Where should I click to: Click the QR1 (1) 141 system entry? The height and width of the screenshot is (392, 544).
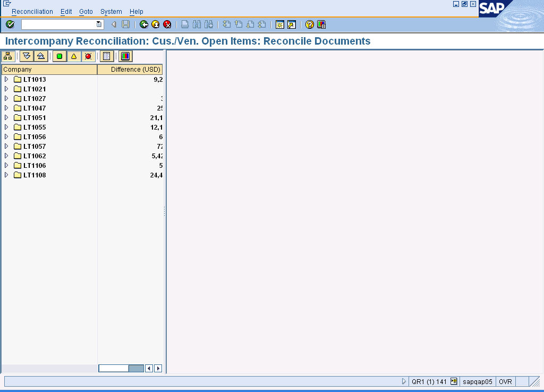(x=429, y=381)
